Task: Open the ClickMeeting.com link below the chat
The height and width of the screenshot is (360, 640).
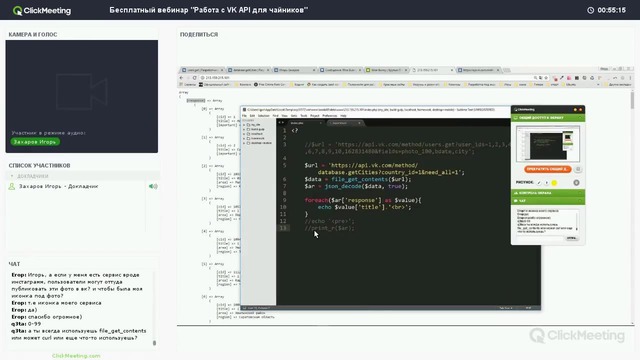Action: (76, 356)
